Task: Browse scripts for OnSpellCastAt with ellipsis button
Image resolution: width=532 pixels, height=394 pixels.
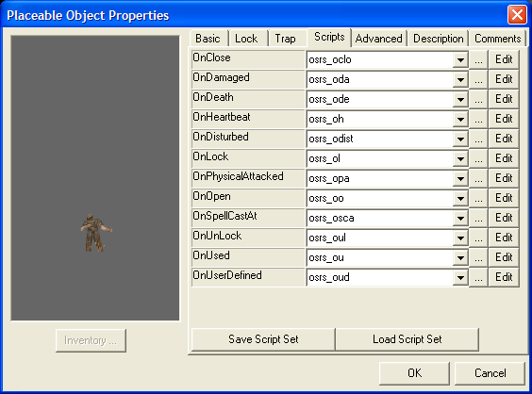Action: click(478, 218)
